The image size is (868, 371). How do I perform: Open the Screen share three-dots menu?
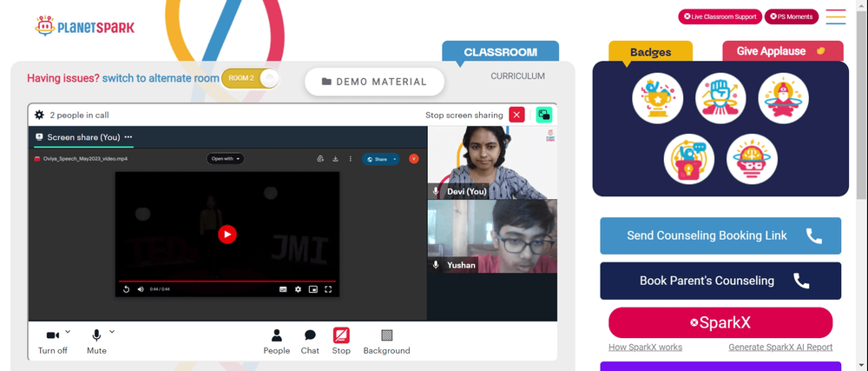pyautogui.click(x=128, y=137)
